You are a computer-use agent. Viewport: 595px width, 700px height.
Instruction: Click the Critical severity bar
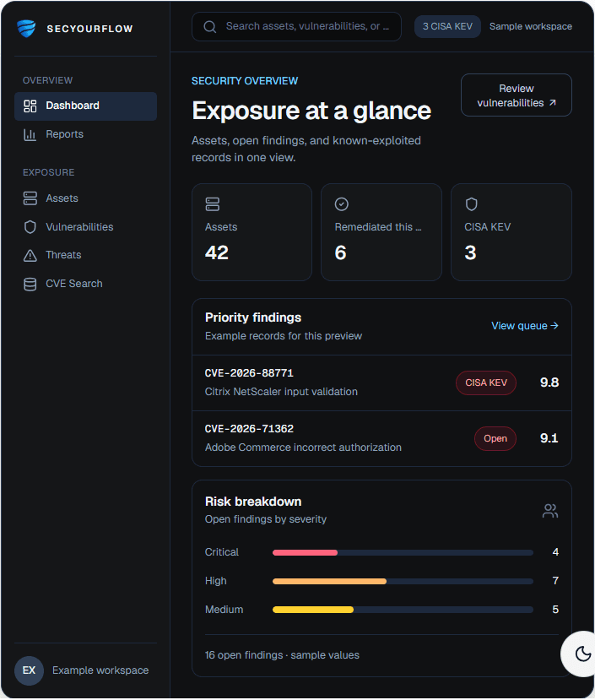coord(403,553)
